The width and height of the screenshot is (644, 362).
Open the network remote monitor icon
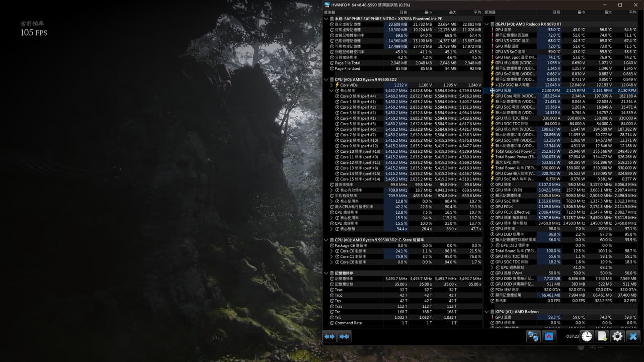pos(533,336)
